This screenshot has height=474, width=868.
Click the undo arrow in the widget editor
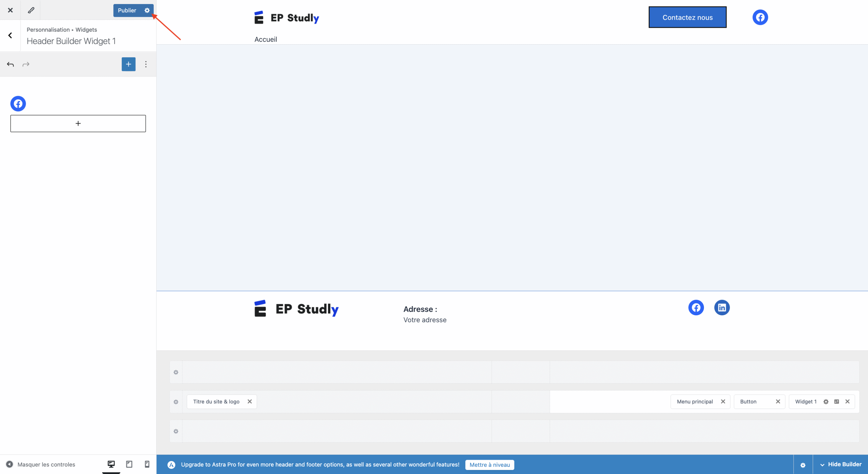[x=10, y=64]
